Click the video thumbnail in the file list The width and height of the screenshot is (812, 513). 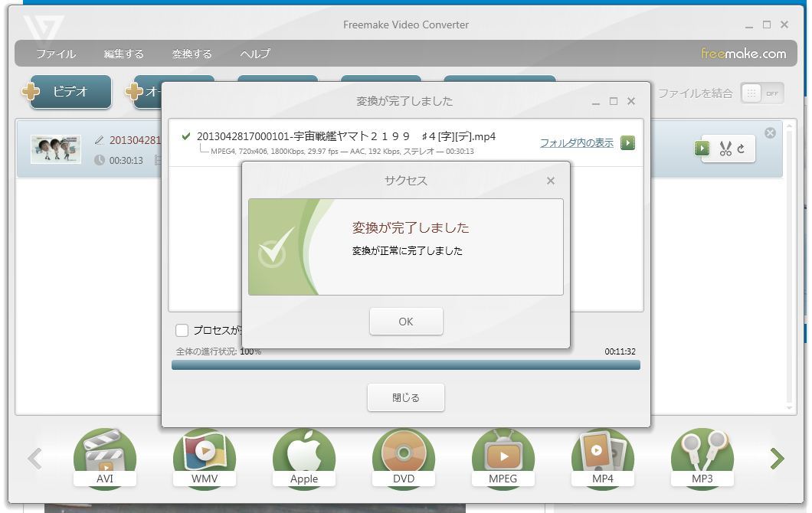click(x=56, y=149)
